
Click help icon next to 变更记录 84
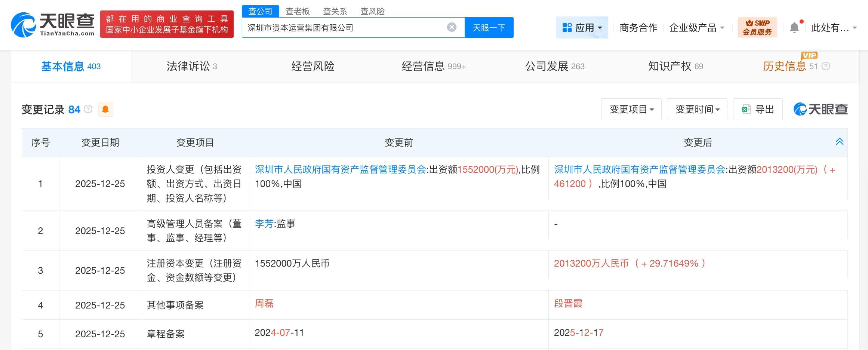(x=88, y=109)
